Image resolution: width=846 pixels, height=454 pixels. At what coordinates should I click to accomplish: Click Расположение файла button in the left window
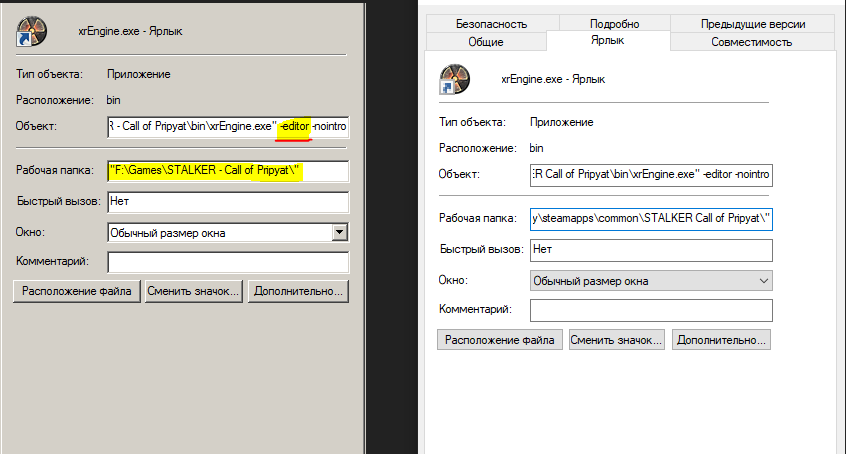point(77,291)
